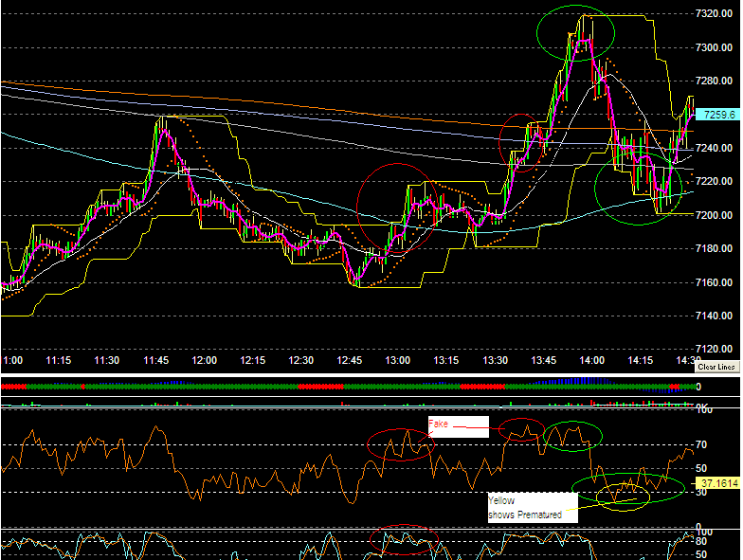Image resolution: width=743 pixels, height=560 pixels.
Task: Select the 11:15 time axis label
Action: click(59, 360)
